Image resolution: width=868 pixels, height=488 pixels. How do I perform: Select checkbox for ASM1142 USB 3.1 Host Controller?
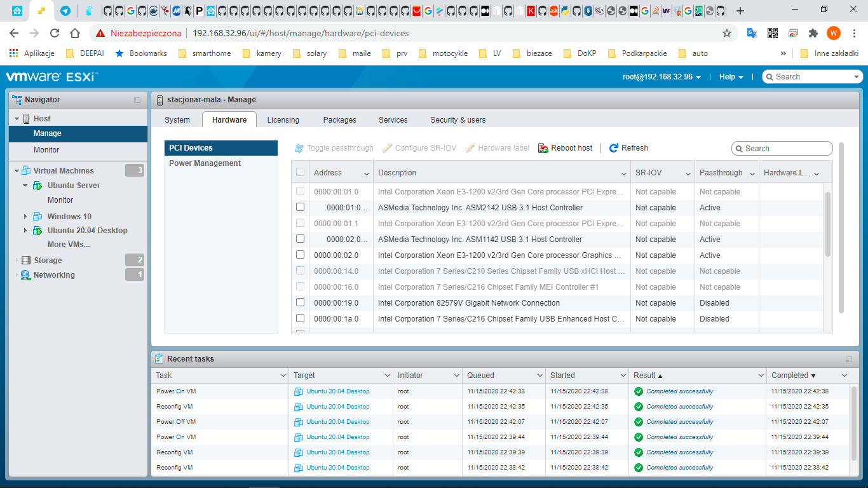[301, 239]
